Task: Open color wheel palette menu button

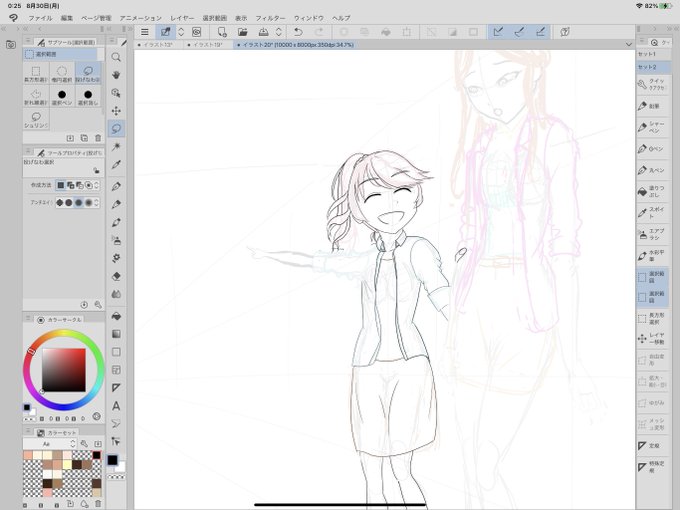Action: coord(28,319)
